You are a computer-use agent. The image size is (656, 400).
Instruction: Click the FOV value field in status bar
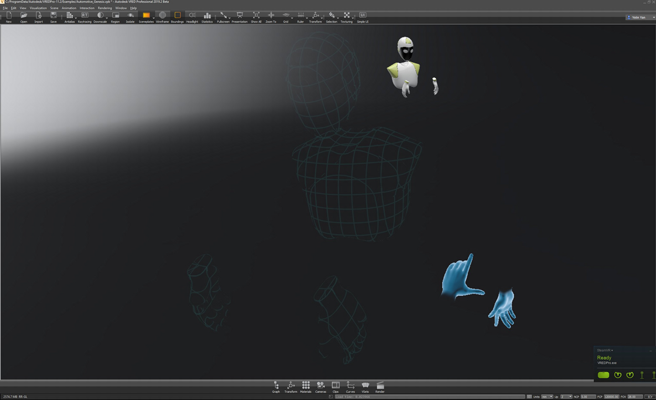click(x=635, y=397)
